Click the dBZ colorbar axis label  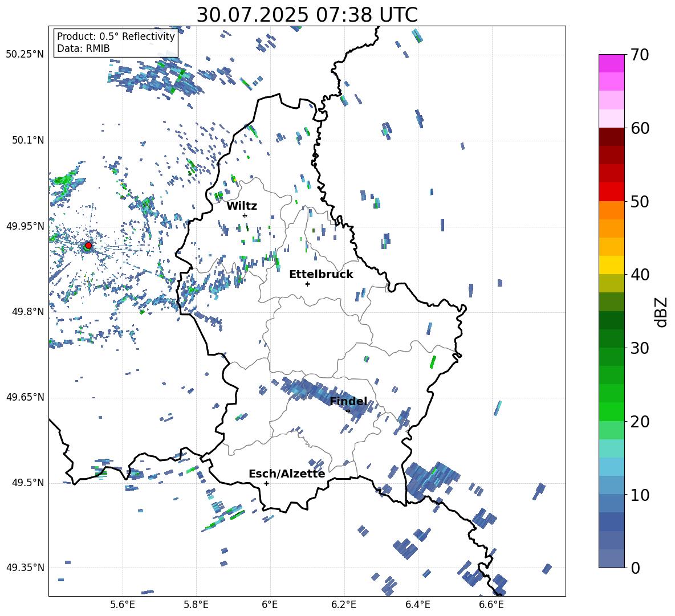coord(662,312)
